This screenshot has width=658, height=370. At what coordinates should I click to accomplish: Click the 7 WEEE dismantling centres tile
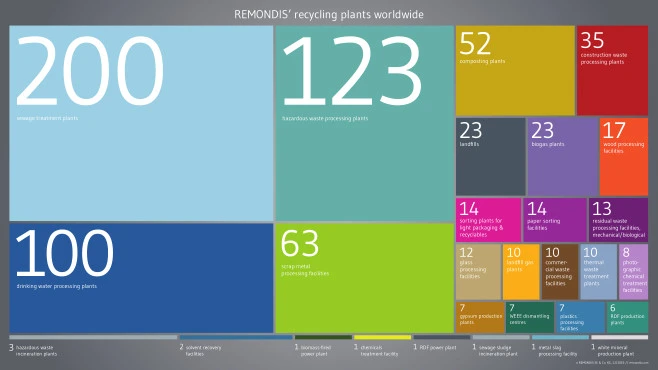click(530, 318)
